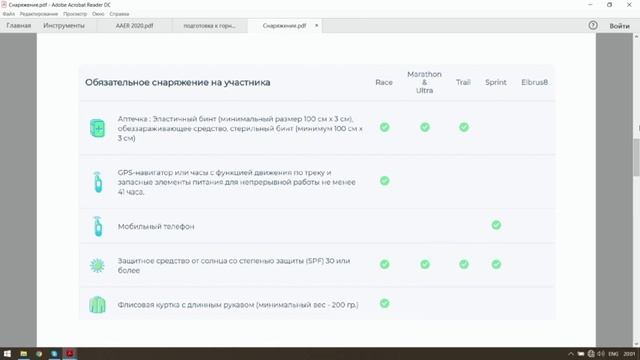This screenshot has width=640, height=360.
Task: Show hidden system tray icons
Action: 571,354
